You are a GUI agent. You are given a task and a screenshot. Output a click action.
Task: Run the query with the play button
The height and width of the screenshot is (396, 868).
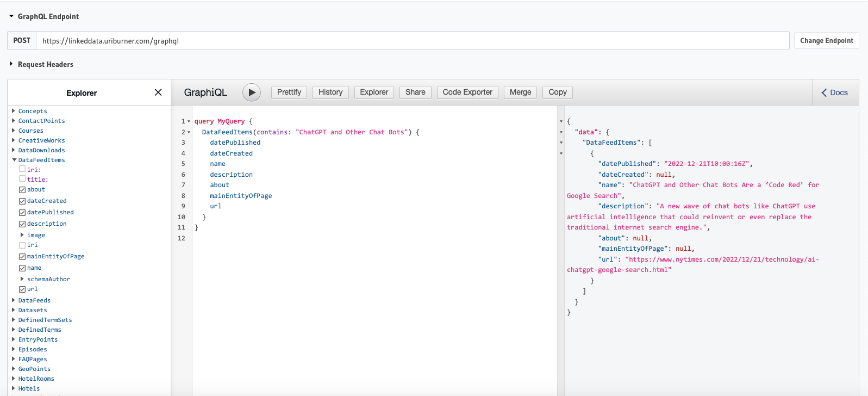pos(252,92)
